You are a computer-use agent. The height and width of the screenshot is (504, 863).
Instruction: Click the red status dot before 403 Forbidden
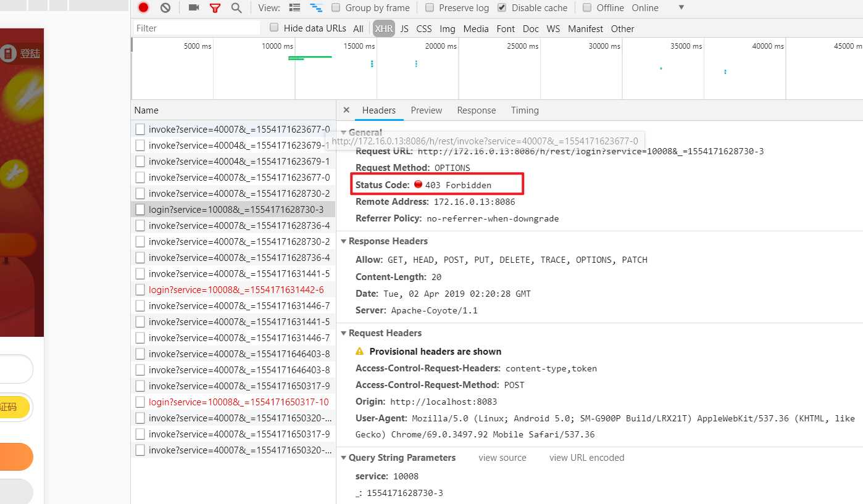point(418,184)
